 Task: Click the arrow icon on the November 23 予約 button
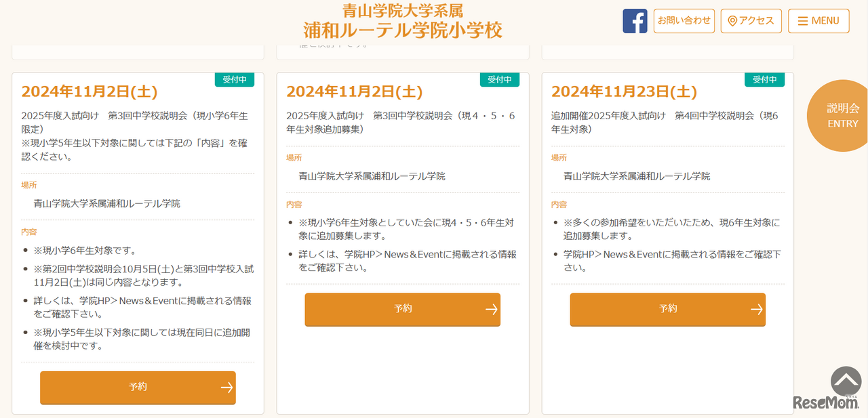(x=757, y=310)
